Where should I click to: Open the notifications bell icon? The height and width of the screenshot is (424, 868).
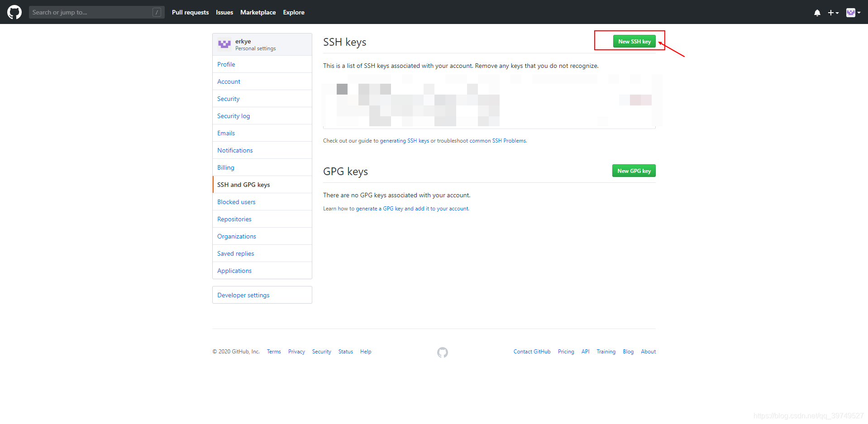tap(817, 13)
